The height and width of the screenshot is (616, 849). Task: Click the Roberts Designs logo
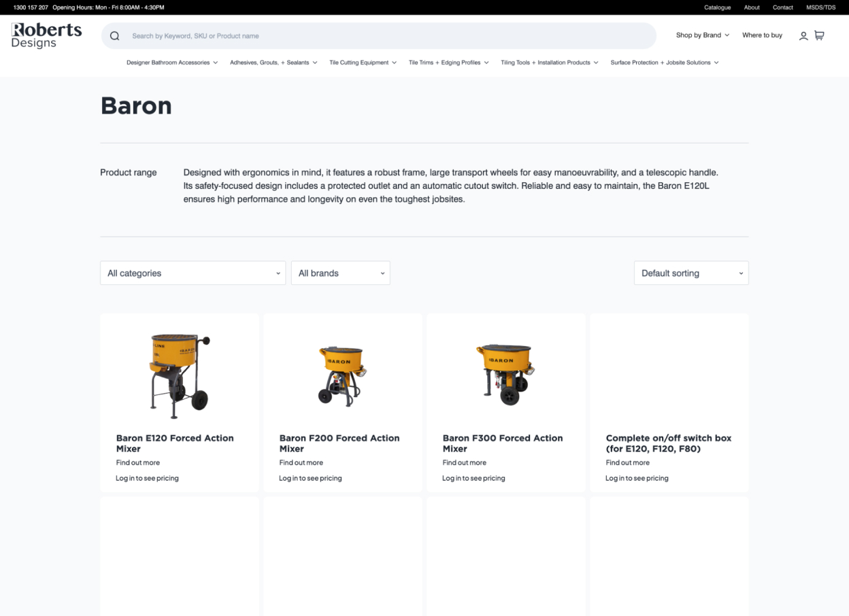click(x=46, y=35)
